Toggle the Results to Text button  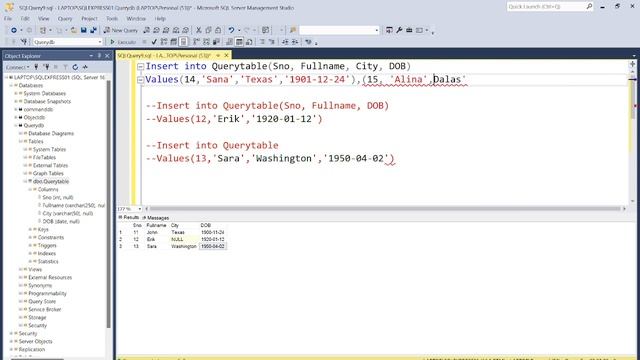point(229,42)
